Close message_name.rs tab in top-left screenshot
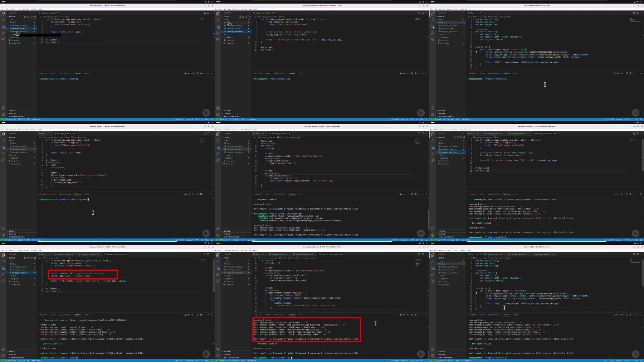The width and height of the screenshot is (644, 362). pyautogui.click(x=58, y=13)
